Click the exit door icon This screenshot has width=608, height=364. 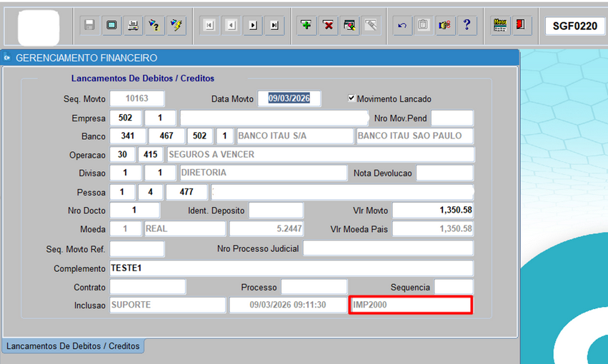520,25
